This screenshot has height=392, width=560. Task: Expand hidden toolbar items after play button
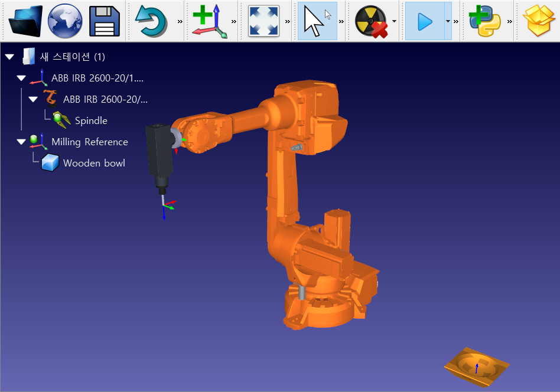click(455, 21)
